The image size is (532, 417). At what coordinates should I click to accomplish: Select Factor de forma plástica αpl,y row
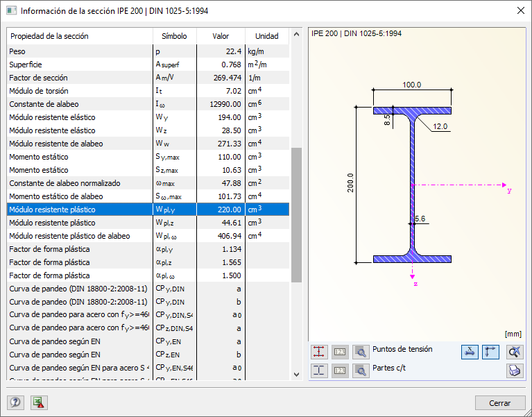click(148, 249)
